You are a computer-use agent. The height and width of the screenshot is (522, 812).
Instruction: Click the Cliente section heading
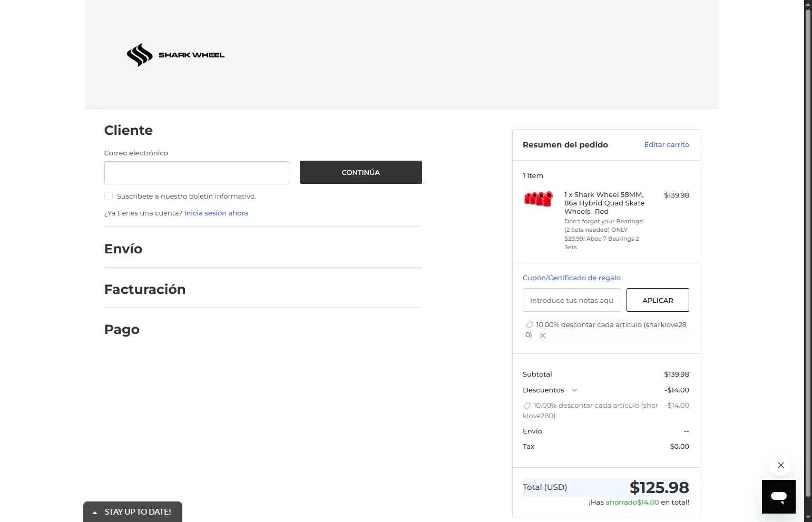pos(129,130)
